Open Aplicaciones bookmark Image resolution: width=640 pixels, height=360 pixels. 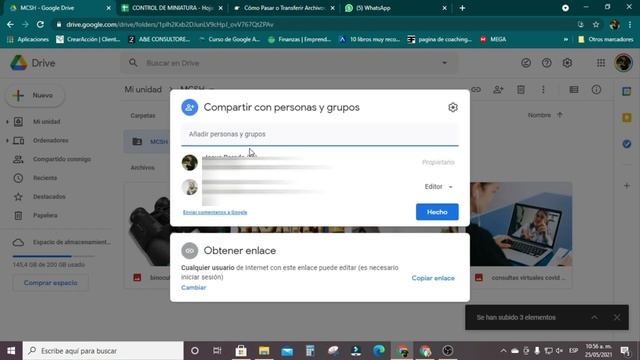coord(28,39)
